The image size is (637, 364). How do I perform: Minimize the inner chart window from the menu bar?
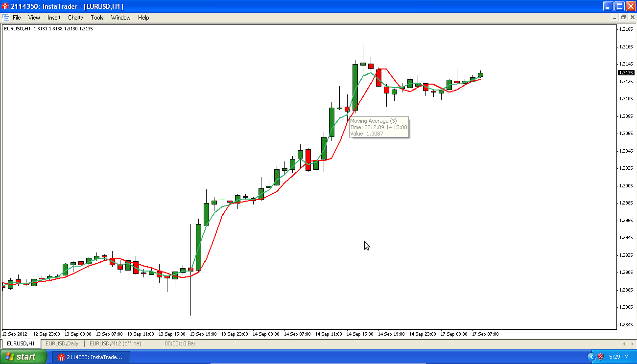coord(615,17)
